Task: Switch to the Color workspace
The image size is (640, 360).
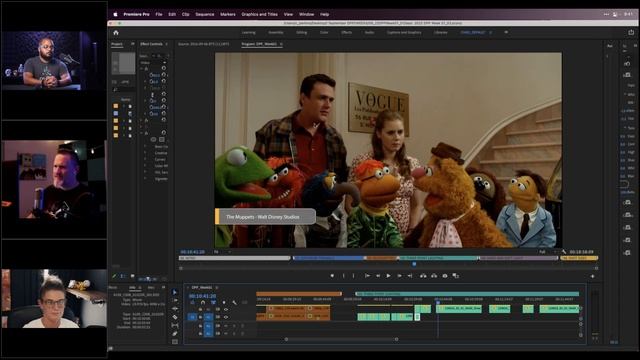Action: click(324, 33)
